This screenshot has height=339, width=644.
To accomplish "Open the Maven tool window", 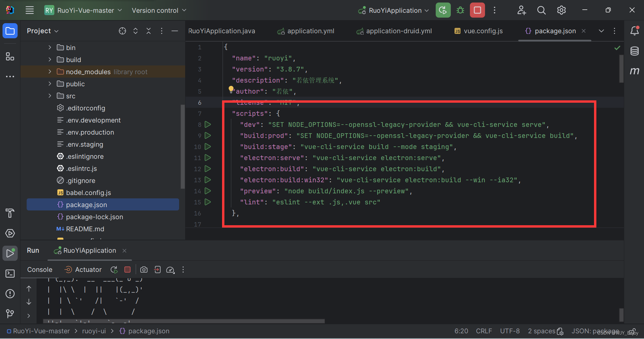I will click(635, 71).
